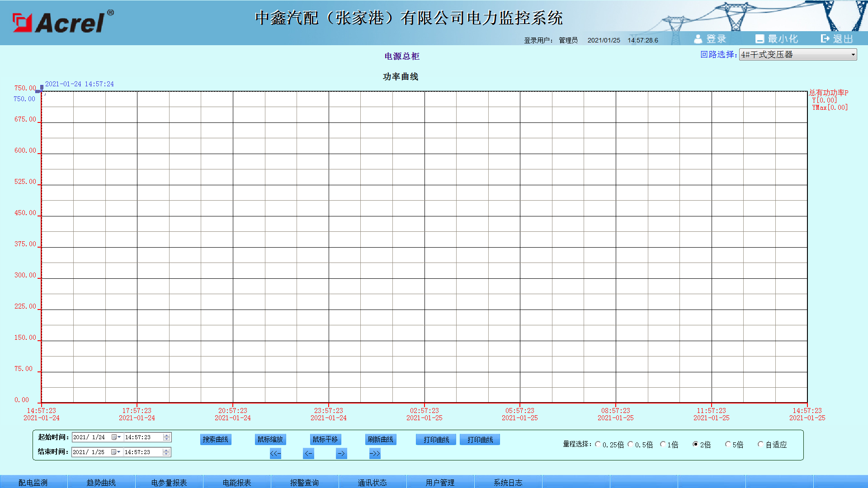
Task: Open the 回路选择 circuit dropdown
Action: point(798,55)
